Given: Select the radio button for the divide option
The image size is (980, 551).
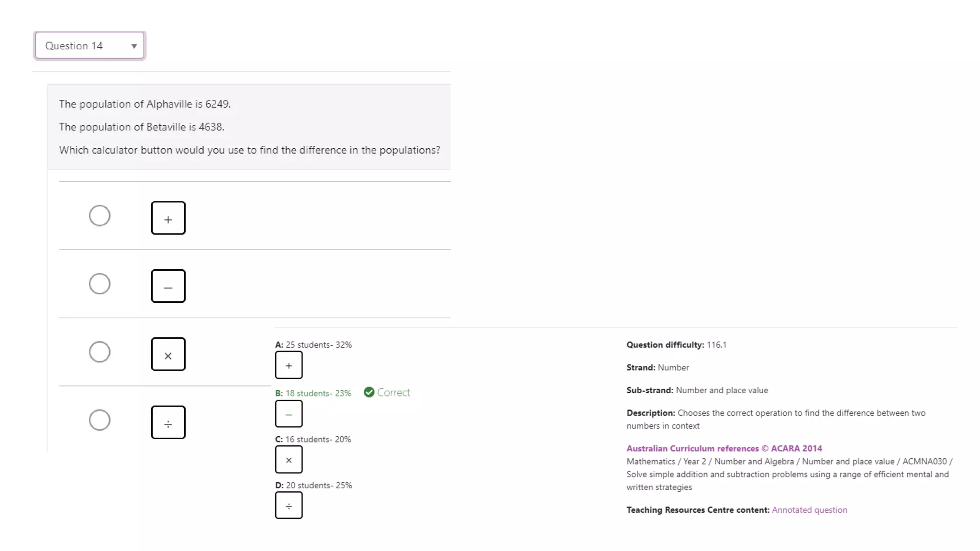Looking at the screenshot, I should pos(100,420).
